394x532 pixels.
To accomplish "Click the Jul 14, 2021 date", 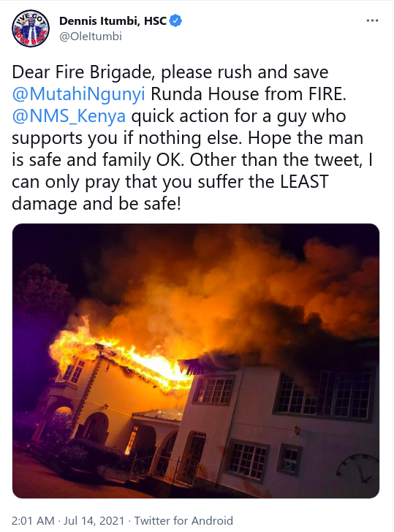I will pyautogui.click(x=94, y=520).
